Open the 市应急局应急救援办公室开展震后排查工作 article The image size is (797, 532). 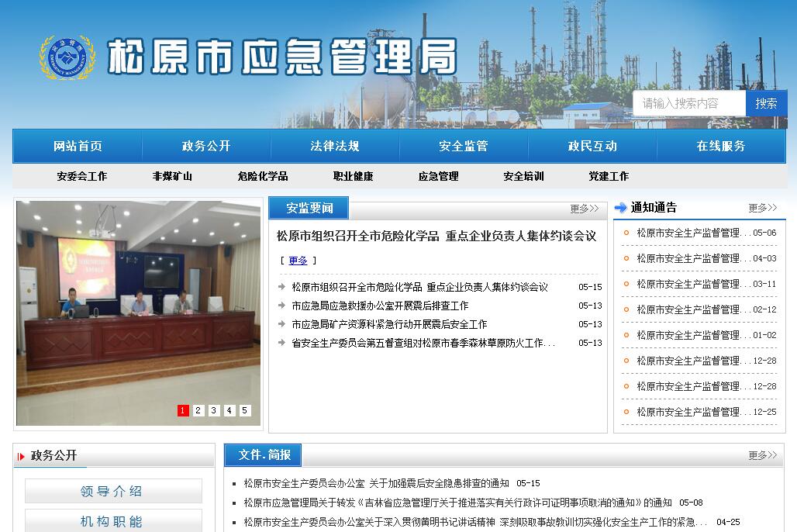pyautogui.click(x=380, y=306)
